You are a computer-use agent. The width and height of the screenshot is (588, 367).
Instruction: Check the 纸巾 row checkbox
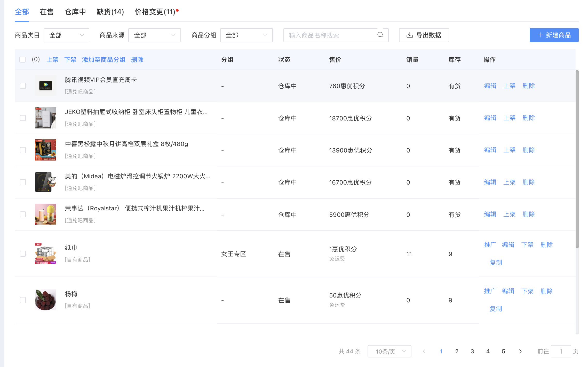[23, 254]
